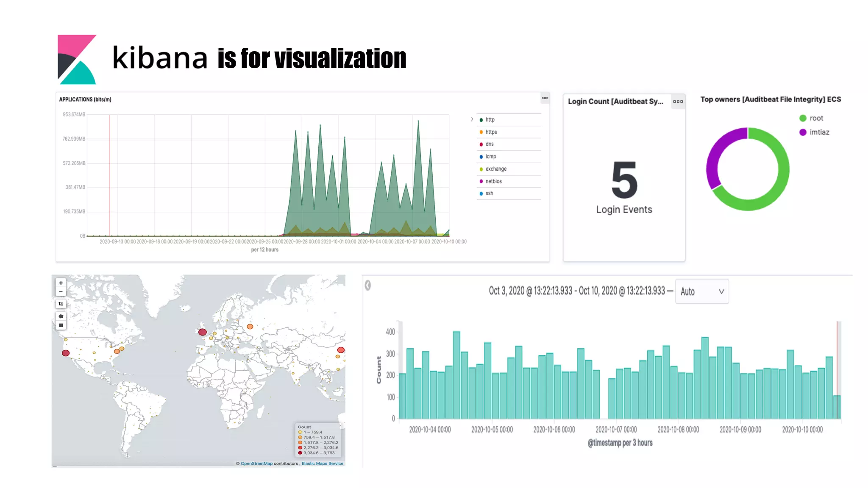Select the draw rectangle tool on map

click(61, 325)
